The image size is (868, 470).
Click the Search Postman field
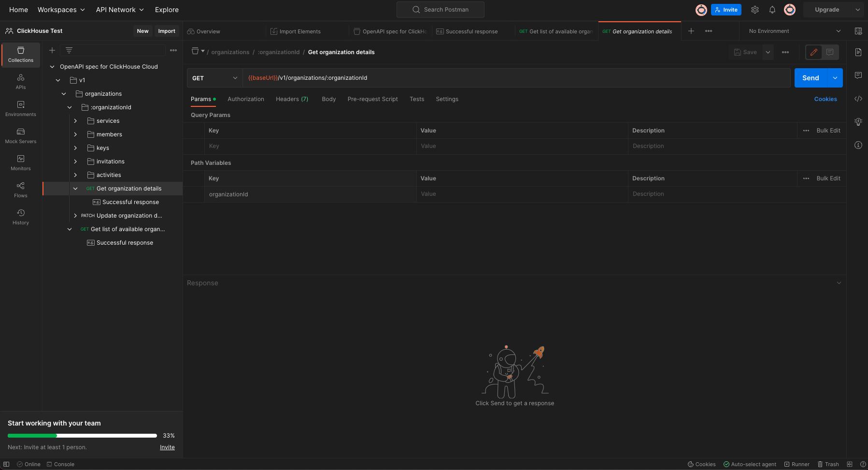pyautogui.click(x=440, y=9)
